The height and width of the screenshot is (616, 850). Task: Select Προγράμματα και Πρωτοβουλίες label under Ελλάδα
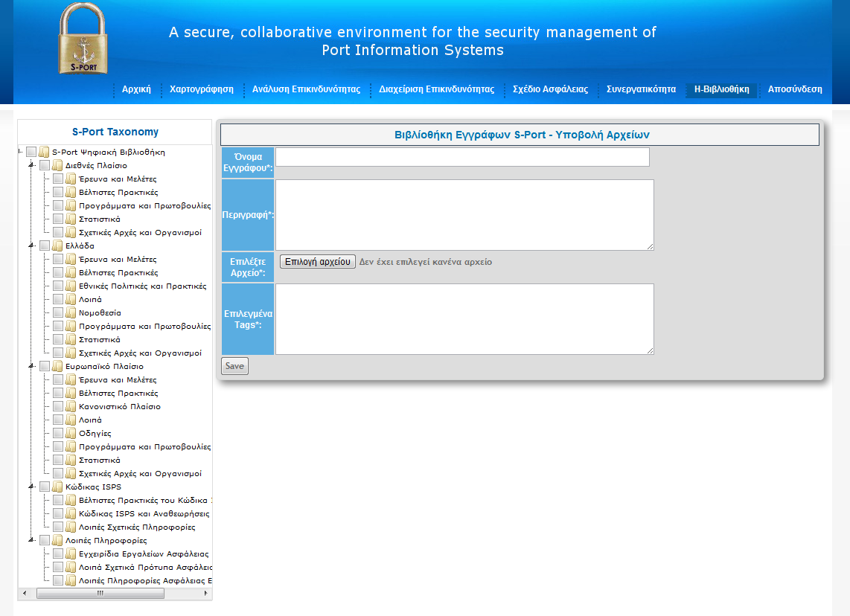[x=144, y=326]
